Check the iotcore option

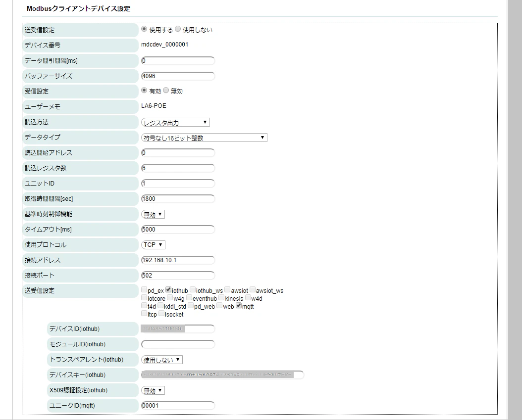click(144, 298)
